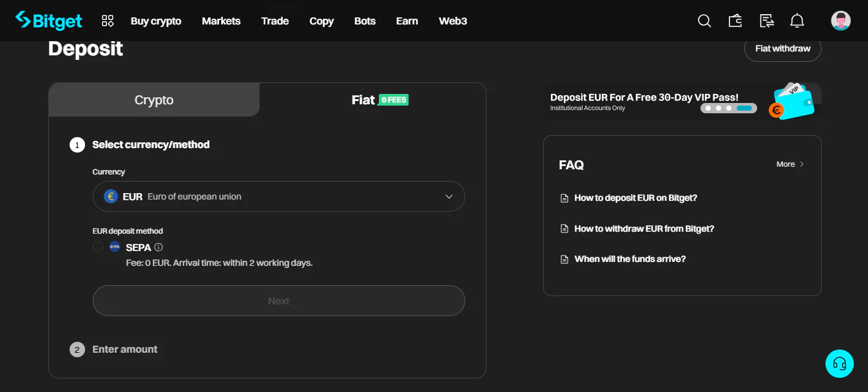Open the user profile avatar
868x392 pixels.
coord(841,21)
